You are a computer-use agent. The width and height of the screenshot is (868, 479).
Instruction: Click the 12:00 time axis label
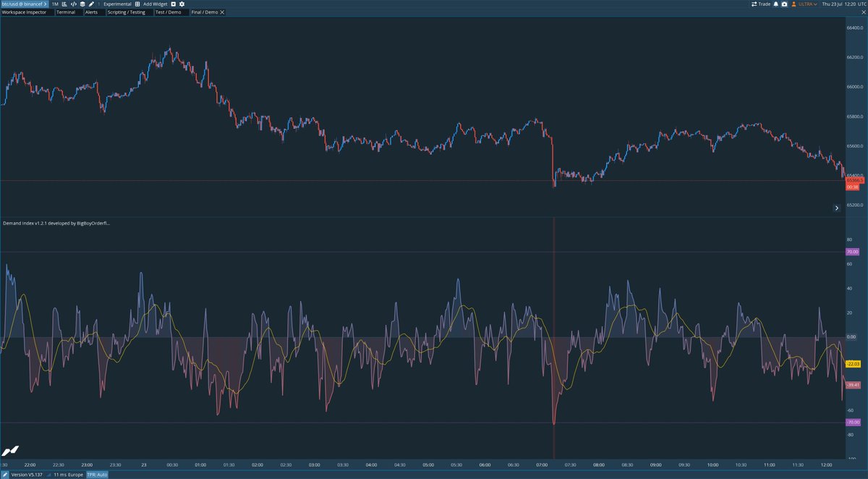826,465
